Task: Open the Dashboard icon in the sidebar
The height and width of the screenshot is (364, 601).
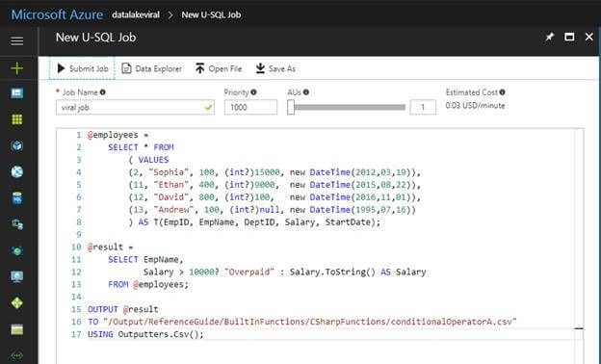Action: [17, 93]
